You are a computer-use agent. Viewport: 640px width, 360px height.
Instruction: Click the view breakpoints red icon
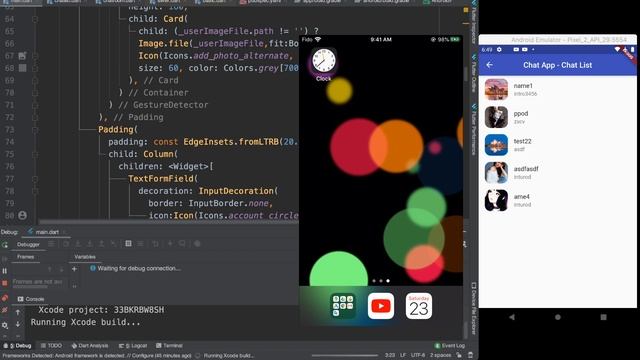[x=5, y=298]
